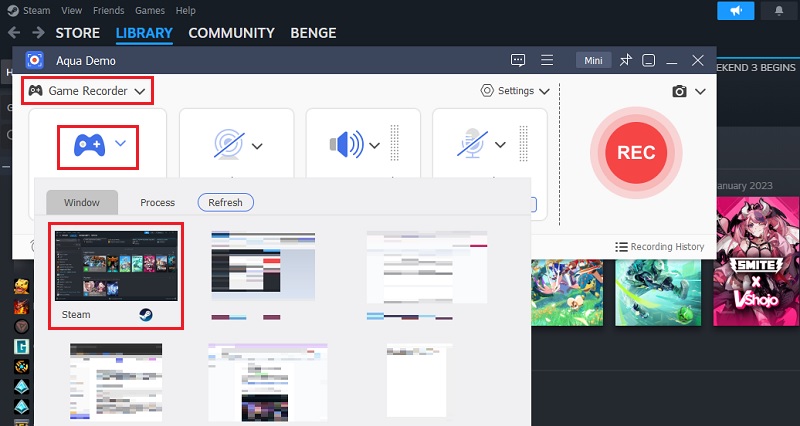Screen dimensions: 800x426
Task: Toggle the microphone icon
Action: tap(472, 143)
